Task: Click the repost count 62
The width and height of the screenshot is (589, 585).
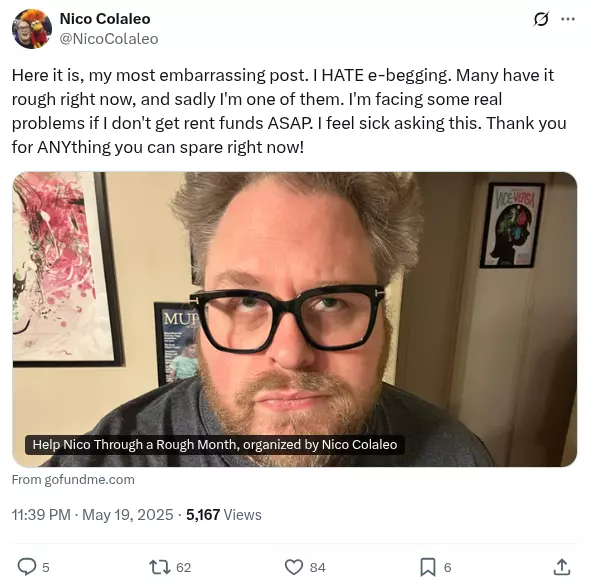Action: tap(183, 567)
